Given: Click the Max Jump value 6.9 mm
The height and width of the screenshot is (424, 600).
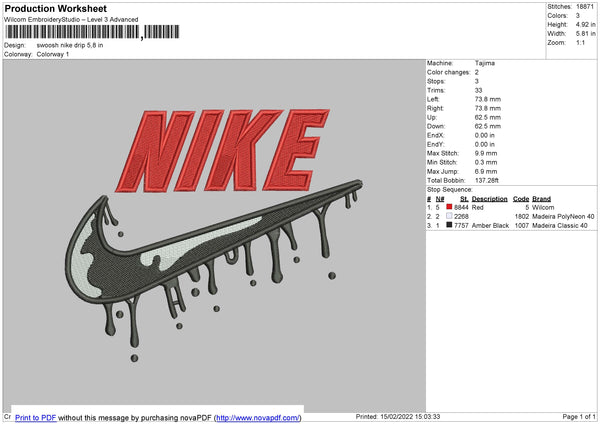Looking at the screenshot, I should [486, 171].
